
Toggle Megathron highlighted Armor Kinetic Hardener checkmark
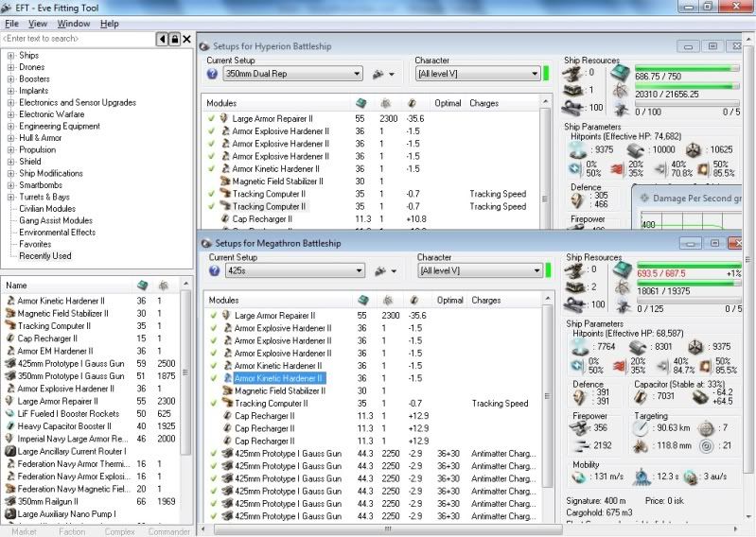(214, 378)
